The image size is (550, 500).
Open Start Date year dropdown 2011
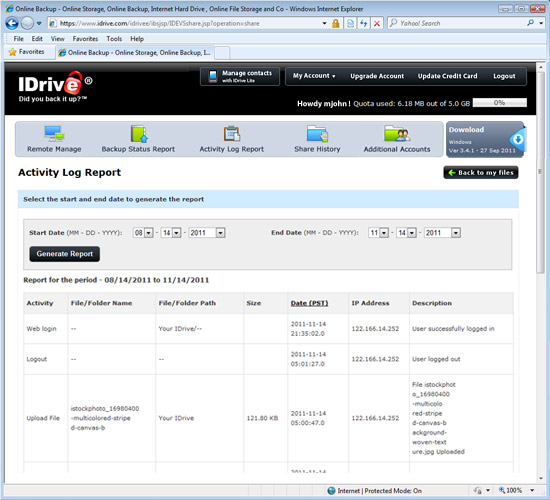click(x=207, y=233)
